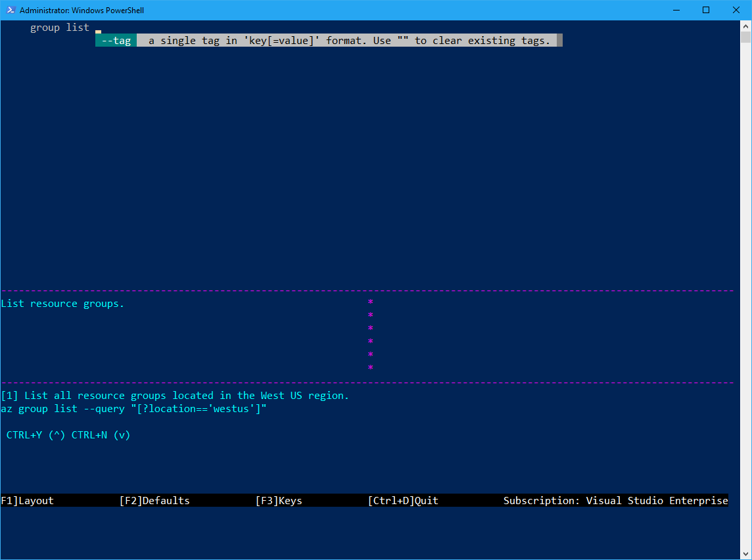
Task: Click the [F3]Keys toolbar entry
Action: (x=279, y=501)
